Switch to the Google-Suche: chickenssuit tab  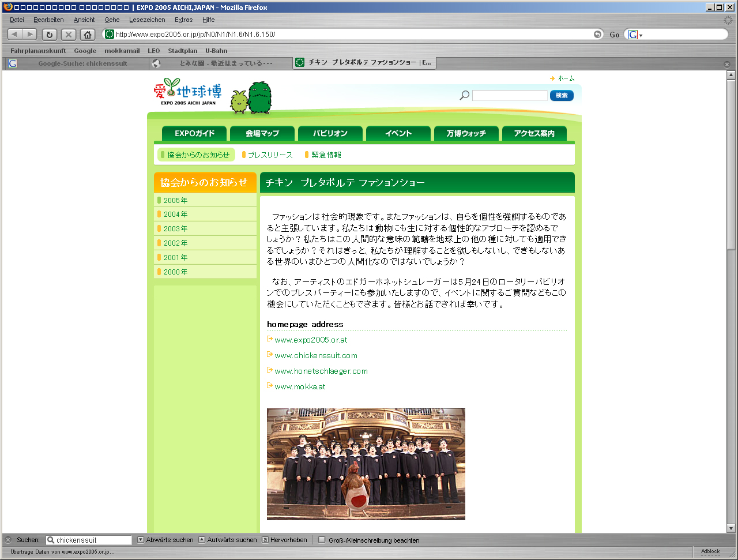[77, 63]
